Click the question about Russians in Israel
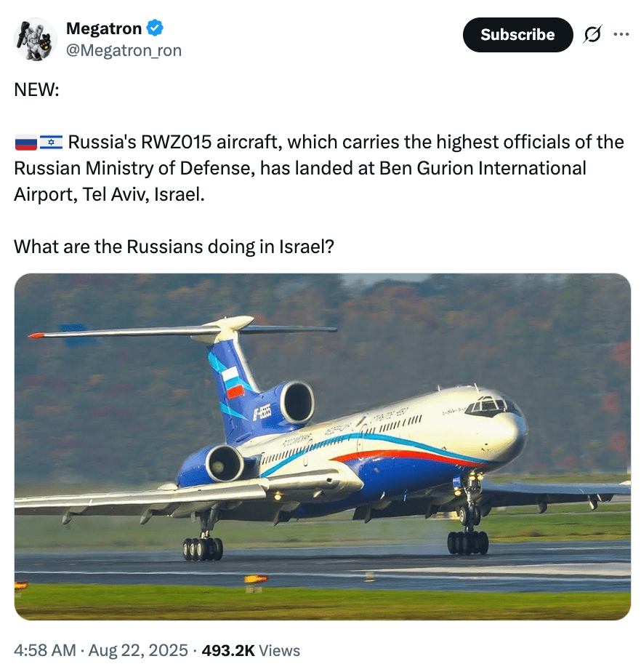 coord(174,246)
